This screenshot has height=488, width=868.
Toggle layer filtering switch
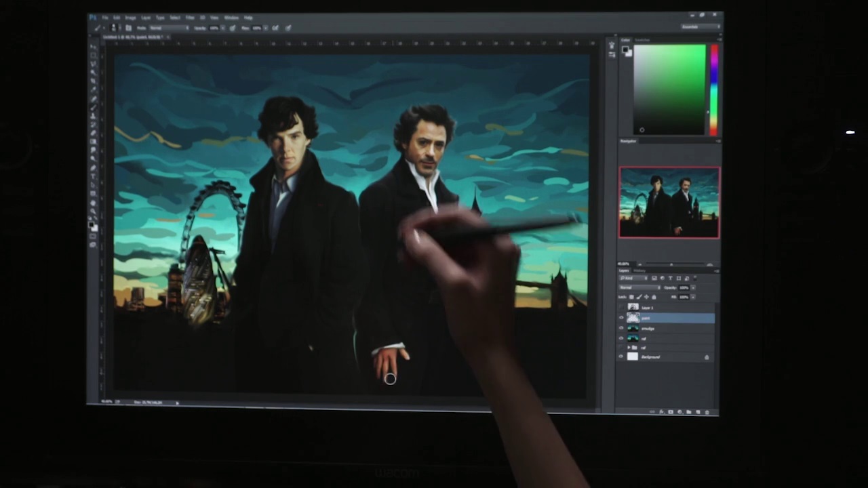pyautogui.click(x=695, y=278)
